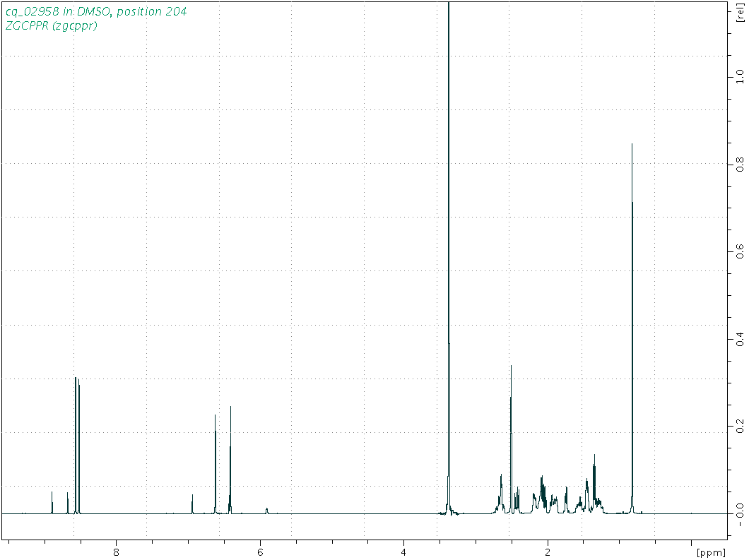This screenshot has width=749, height=560.
Task: Click the 6 ppm axis tick label
Action: click(x=260, y=552)
